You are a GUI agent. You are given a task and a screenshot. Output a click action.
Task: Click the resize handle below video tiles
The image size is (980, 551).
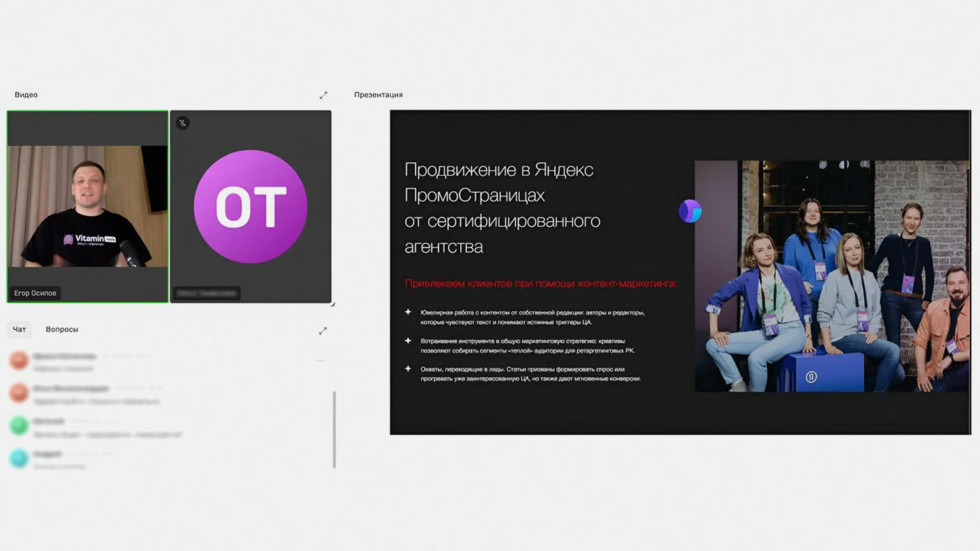pos(332,304)
